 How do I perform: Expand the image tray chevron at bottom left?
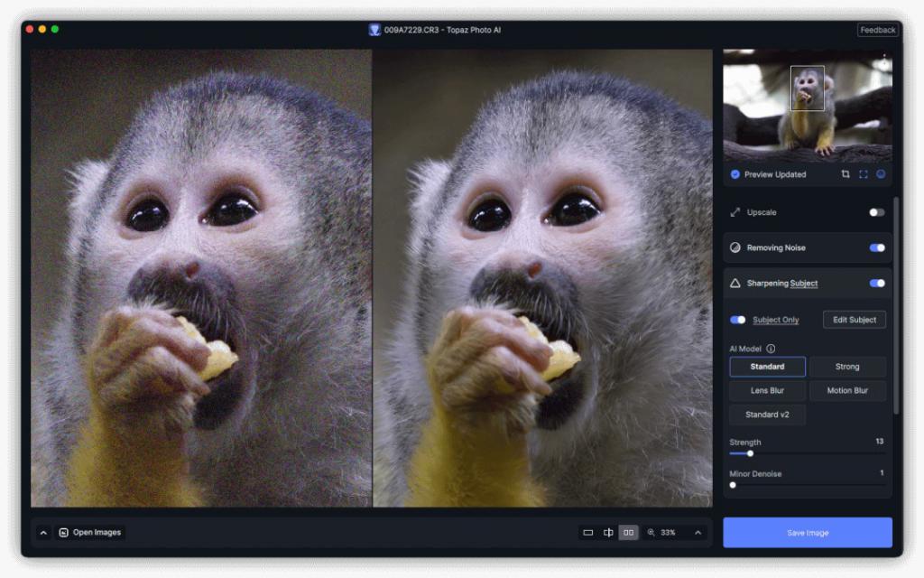pyautogui.click(x=42, y=533)
